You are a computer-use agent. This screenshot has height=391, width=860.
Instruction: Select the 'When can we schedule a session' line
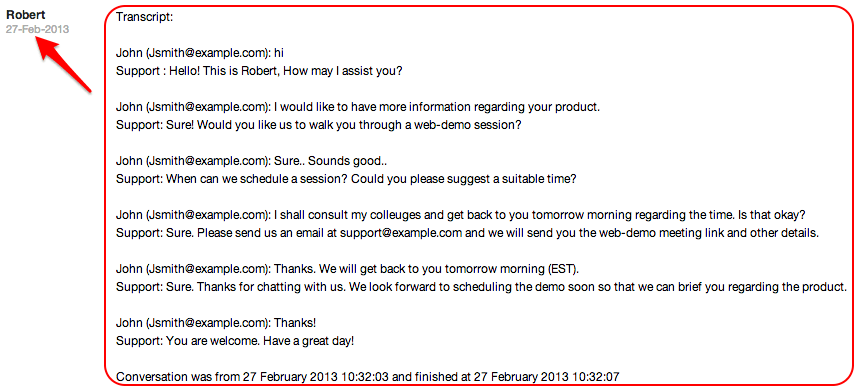coord(346,179)
